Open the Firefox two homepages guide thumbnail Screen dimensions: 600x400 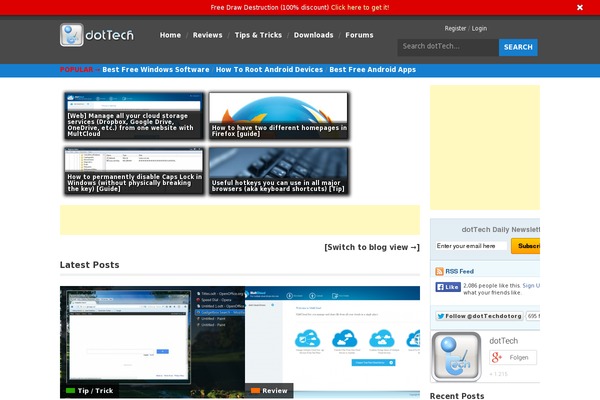[x=279, y=116]
